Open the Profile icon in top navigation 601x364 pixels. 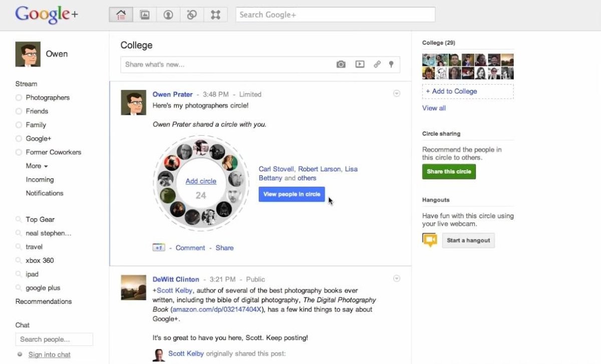coord(168,15)
